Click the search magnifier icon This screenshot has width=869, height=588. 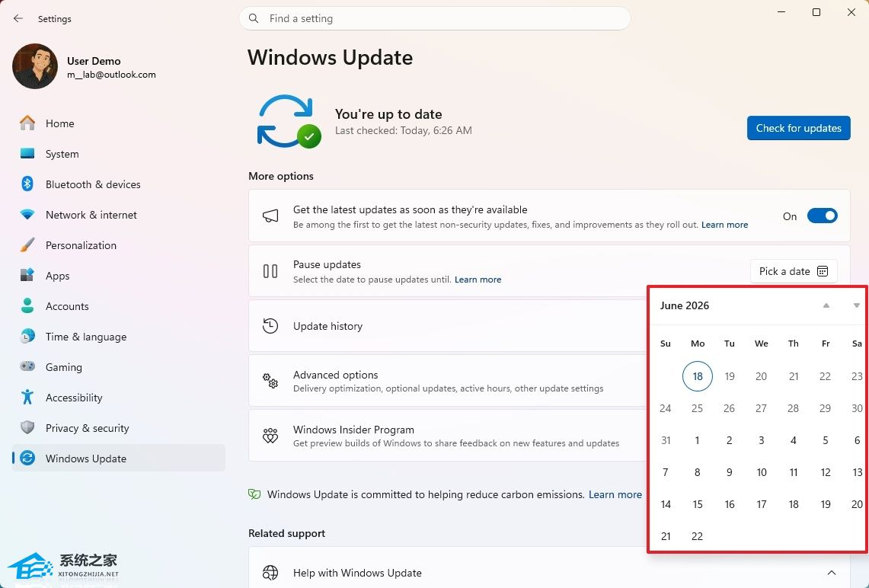(x=254, y=18)
